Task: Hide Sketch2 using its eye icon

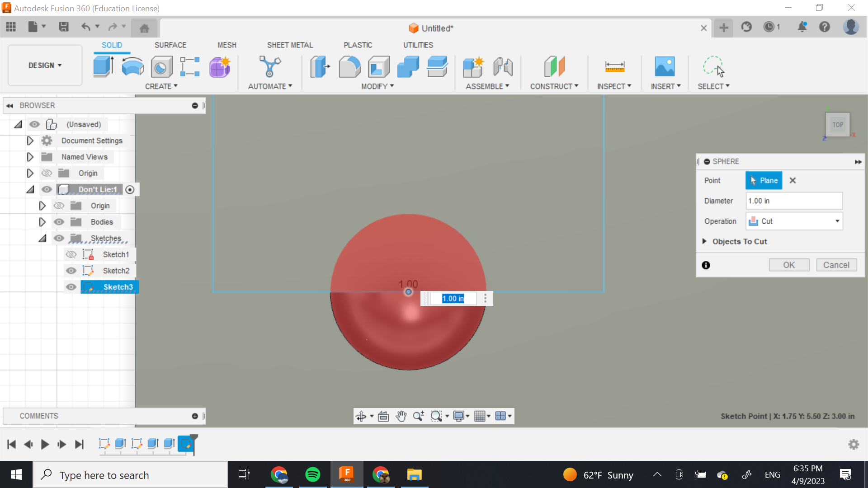Action: pos(71,271)
